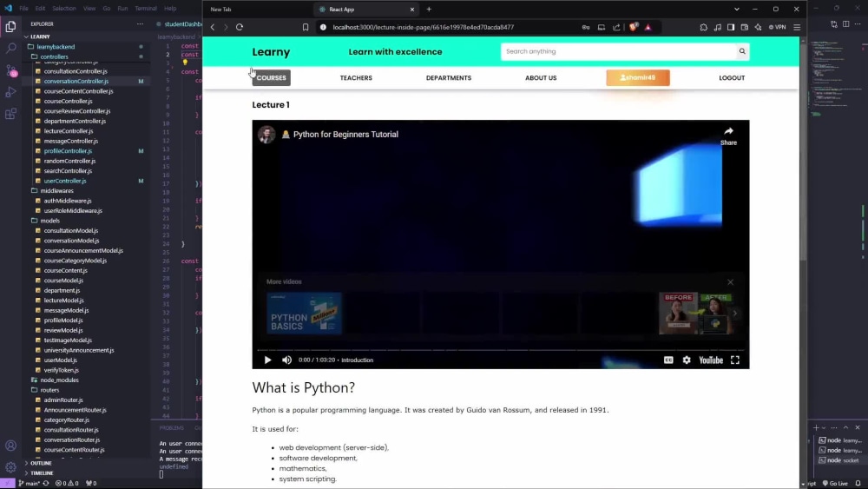This screenshot has width=868, height=489.
Task: Click Learny search magnifier button
Action: point(742,51)
